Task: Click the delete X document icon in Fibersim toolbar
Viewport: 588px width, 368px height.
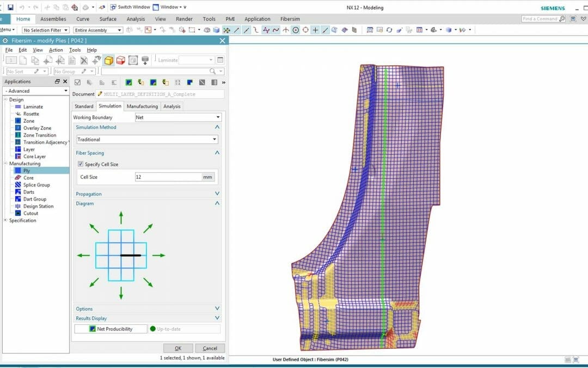Action: click(x=84, y=60)
